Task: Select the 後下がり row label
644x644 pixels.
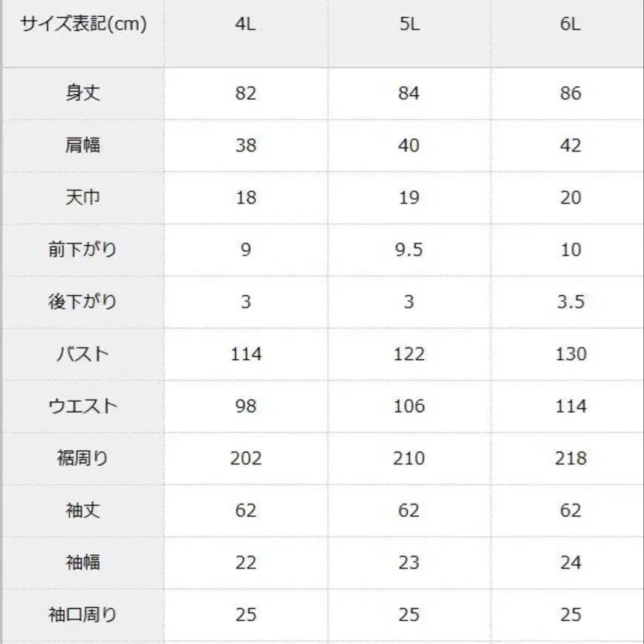Action: pos(83,302)
